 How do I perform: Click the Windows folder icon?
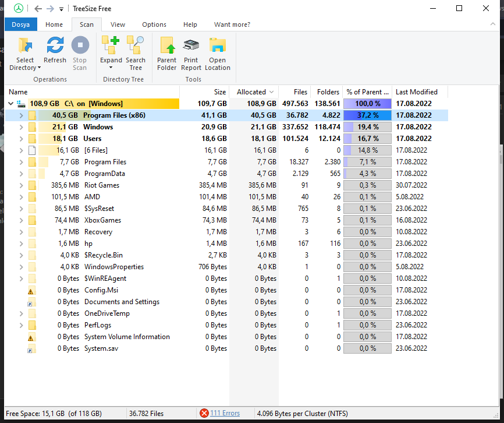click(32, 127)
